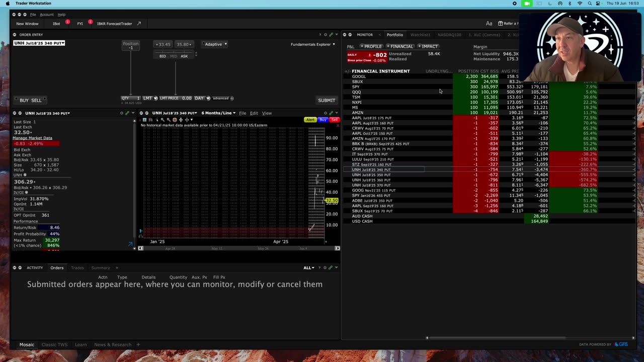This screenshot has height=362, width=644.
Task: Switch to the NASDAQ100 tab
Action: pyautogui.click(x=449, y=35)
